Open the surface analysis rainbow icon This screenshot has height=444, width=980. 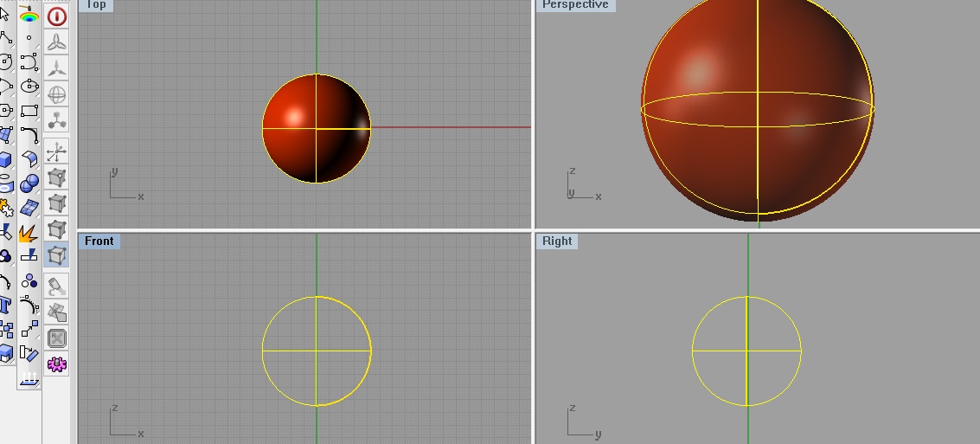tap(29, 15)
